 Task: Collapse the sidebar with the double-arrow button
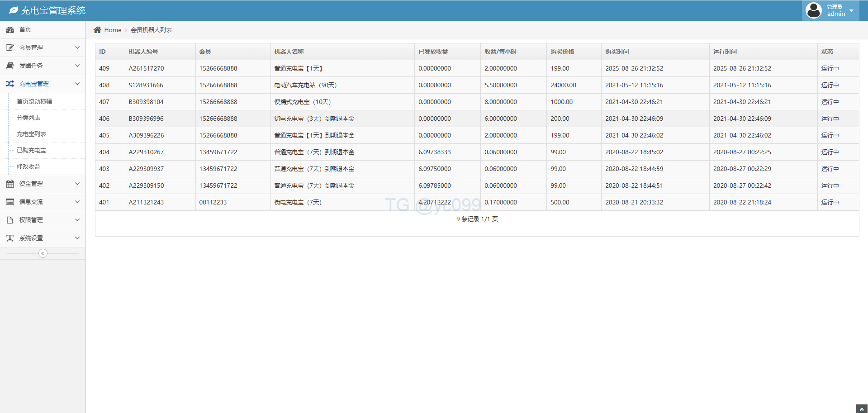(x=43, y=253)
